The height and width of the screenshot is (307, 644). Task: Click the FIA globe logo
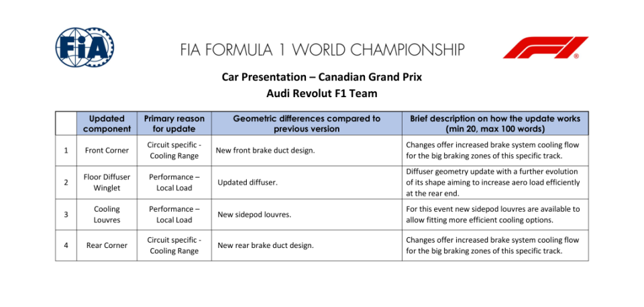[x=85, y=48]
